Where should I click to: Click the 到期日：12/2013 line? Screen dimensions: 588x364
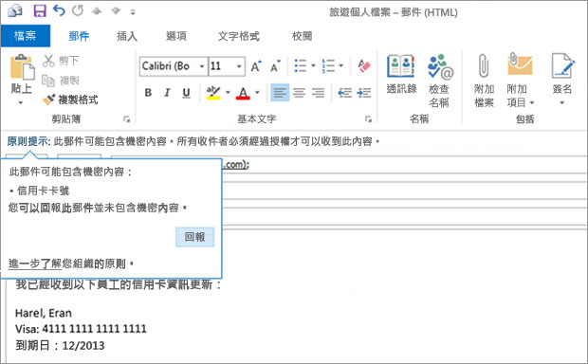tap(60, 345)
